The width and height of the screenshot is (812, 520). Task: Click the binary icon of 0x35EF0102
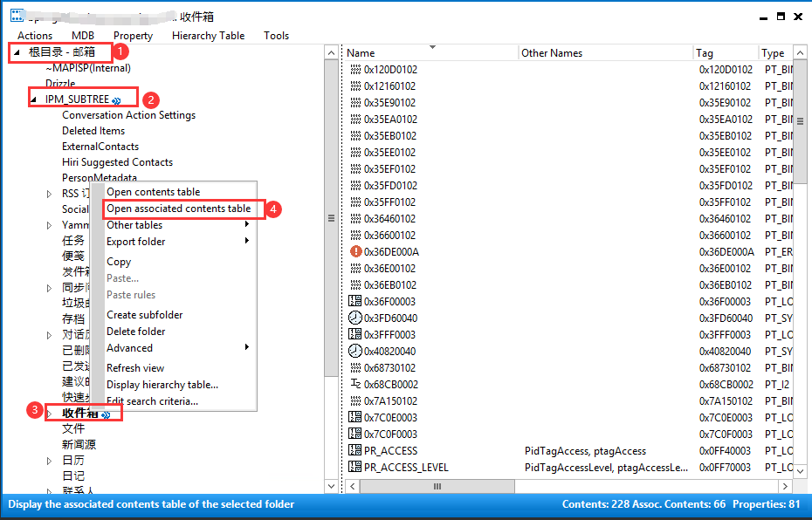pyautogui.click(x=355, y=168)
